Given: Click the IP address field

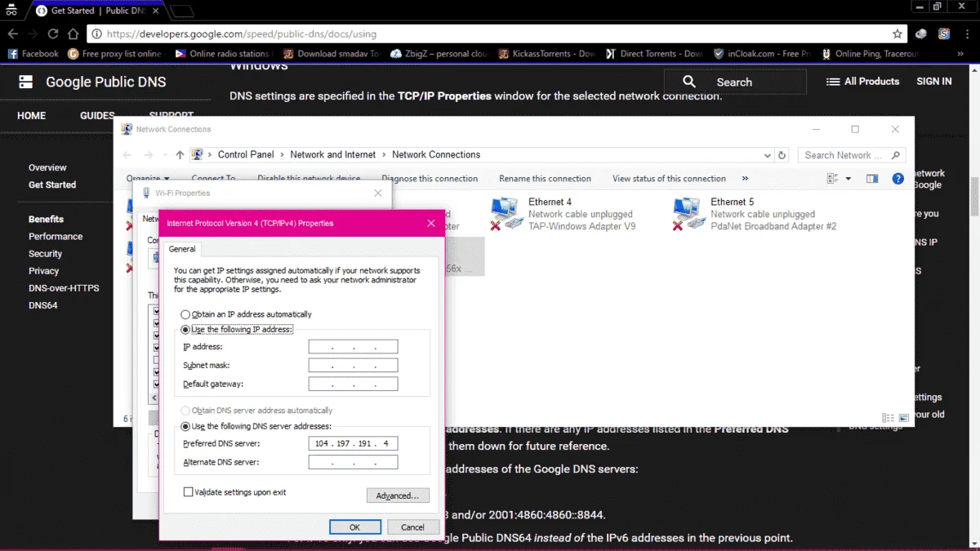Looking at the screenshot, I should point(353,347).
